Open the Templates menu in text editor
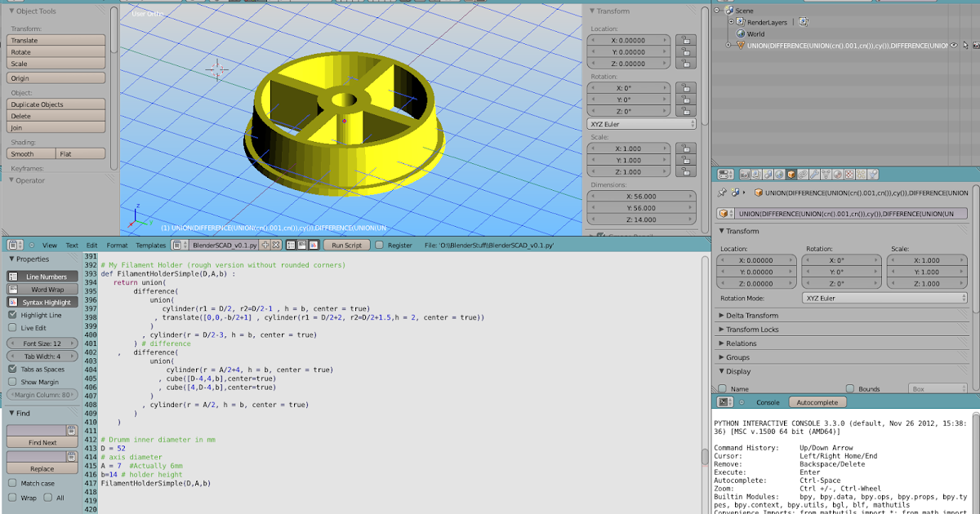The image size is (980, 514). tap(150, 245)
